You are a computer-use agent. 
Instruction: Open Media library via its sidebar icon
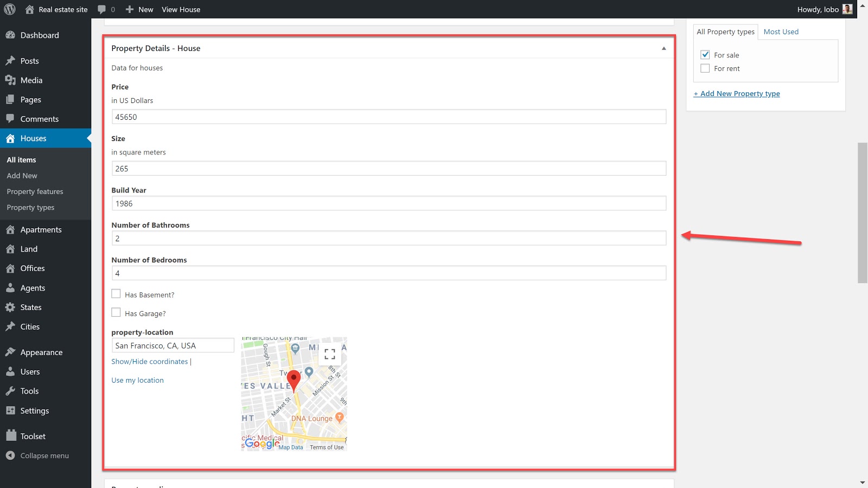10,80
